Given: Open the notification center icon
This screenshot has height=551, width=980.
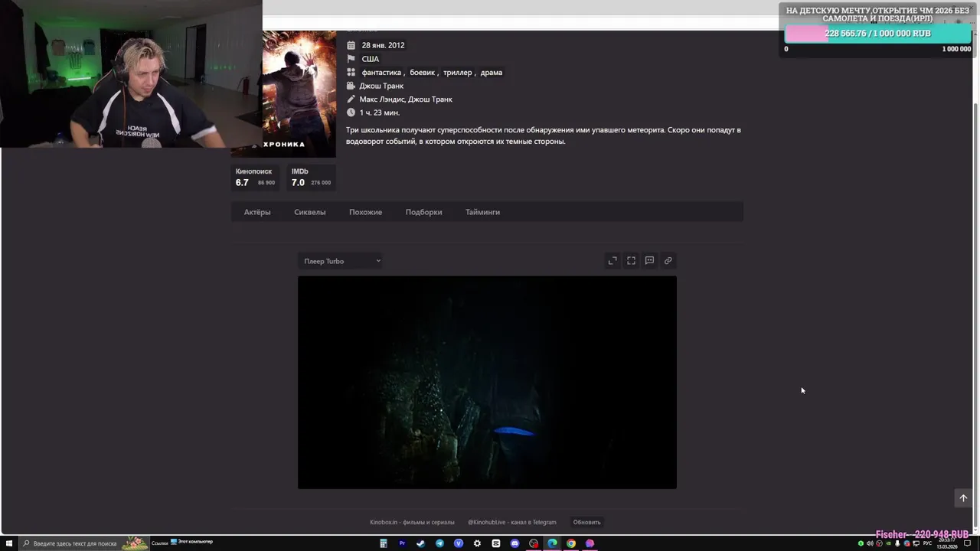Looking at the screenshot, I should click(967, 543).
